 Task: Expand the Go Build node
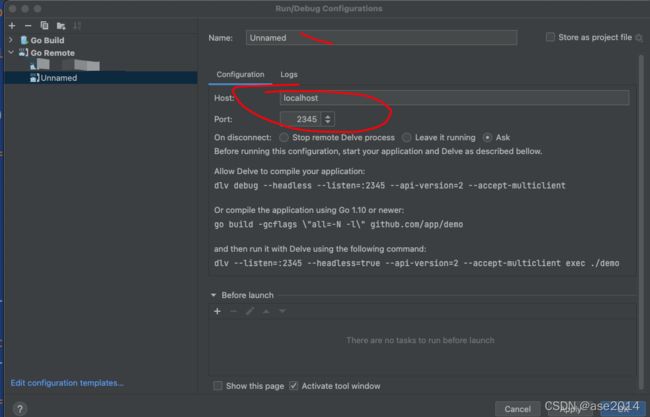(11, 40)
